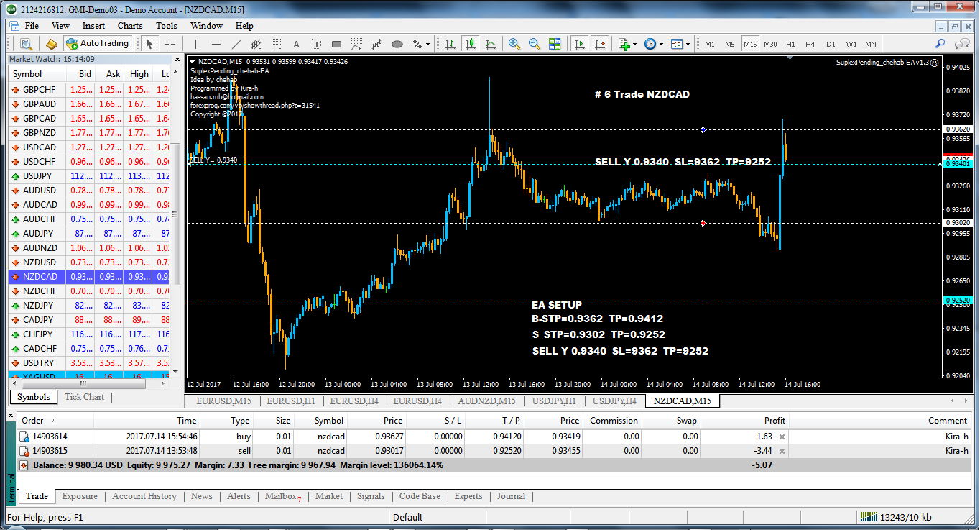Sort orders by the Profit column header

(x=744, y=421)
